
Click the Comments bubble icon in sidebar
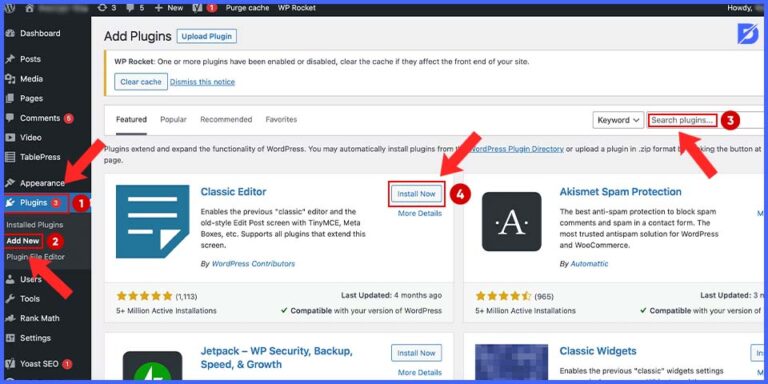[x=10, y=118]
